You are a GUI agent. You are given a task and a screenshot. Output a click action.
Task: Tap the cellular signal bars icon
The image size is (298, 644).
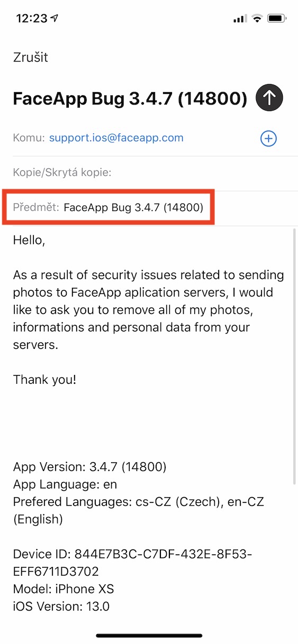[240, 19]
